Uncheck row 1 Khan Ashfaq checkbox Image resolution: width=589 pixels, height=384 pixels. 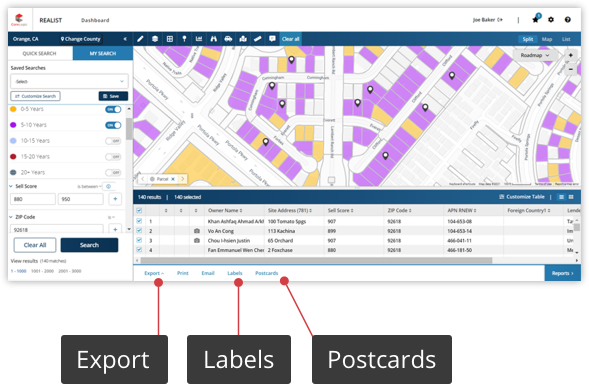(x=139, y=221)
